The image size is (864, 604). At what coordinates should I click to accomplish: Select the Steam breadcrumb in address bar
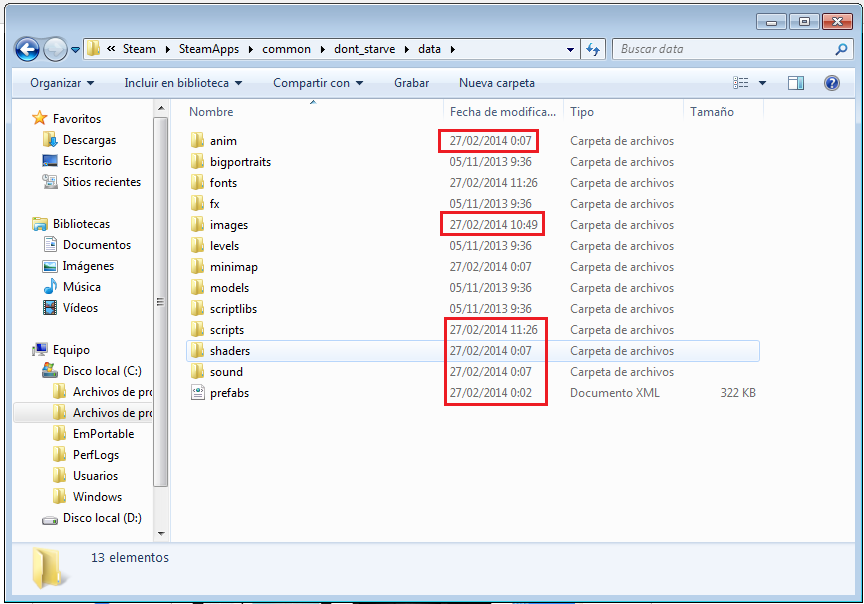139,49
